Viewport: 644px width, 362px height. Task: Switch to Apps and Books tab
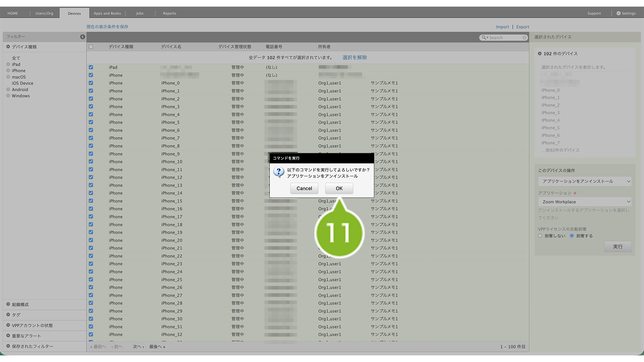(x=107, y=13)
